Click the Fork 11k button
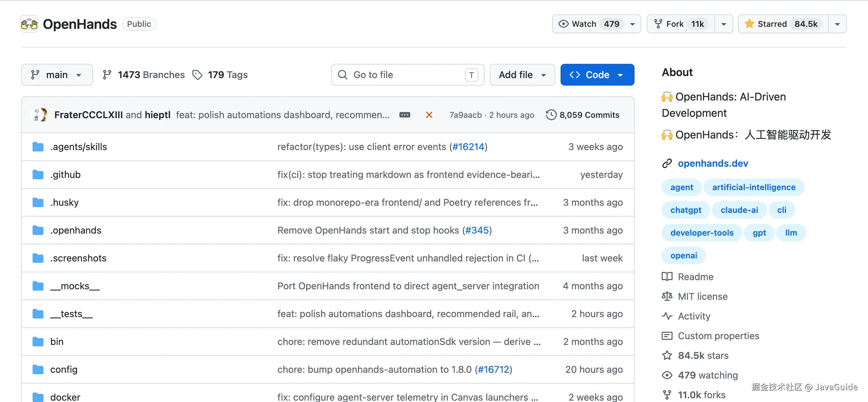Viewport: 868px width, 402px height. tap(681, 24)
